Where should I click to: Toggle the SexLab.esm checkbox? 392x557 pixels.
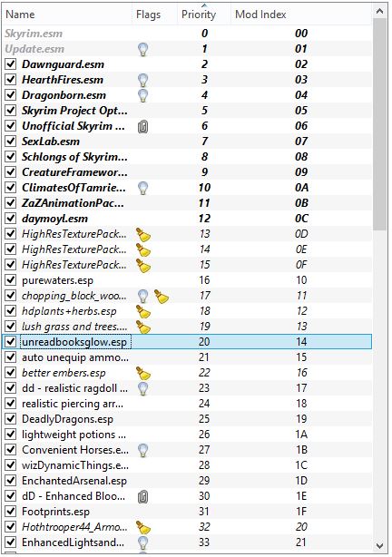(x=11, y=142)
